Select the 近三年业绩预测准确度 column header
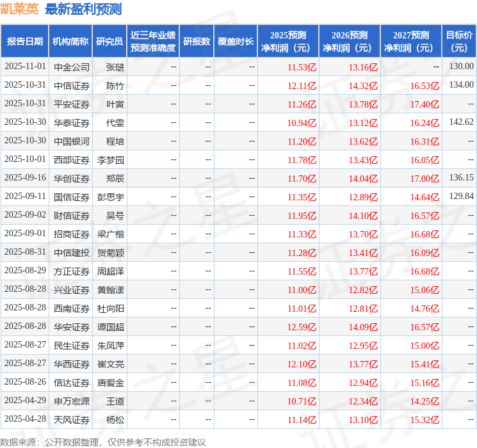The width and height of the screenshot is (477, 448). pyautogui.click(x=153, y=42)
